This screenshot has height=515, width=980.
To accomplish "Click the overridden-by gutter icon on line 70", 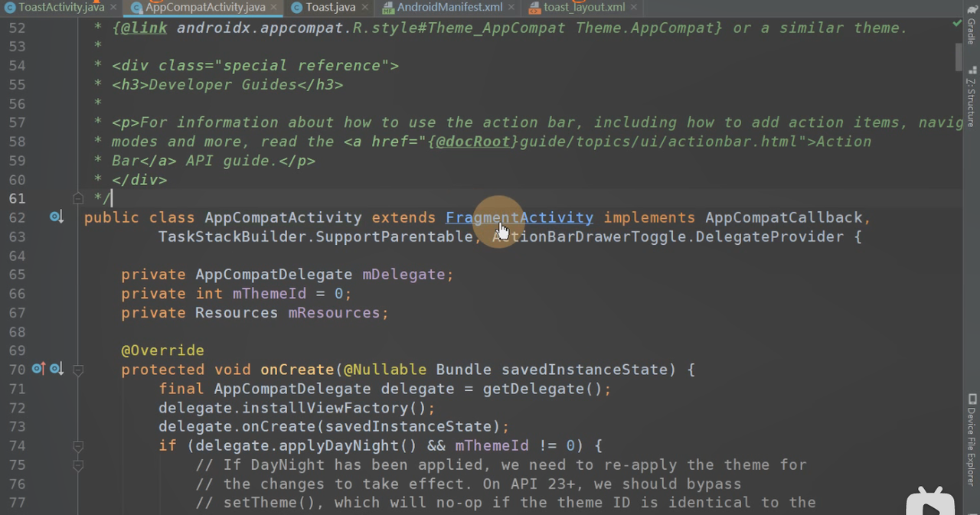I will click(x=56, y=370).
